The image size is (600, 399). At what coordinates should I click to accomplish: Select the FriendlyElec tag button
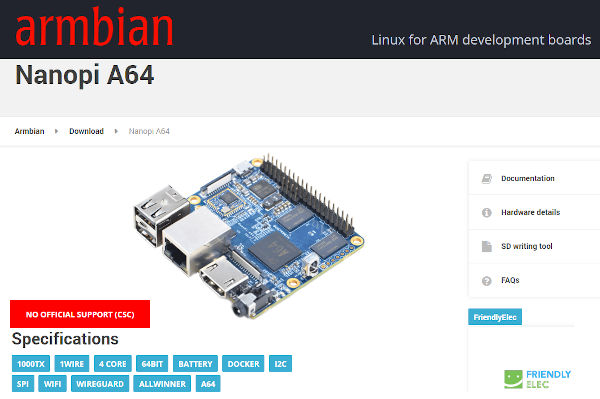[495, 317]
